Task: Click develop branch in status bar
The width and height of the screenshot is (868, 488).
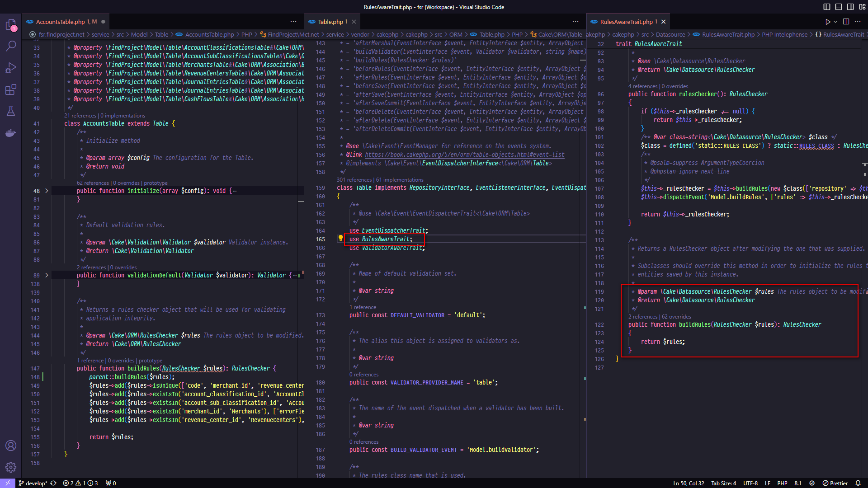Action: point(36,483)
